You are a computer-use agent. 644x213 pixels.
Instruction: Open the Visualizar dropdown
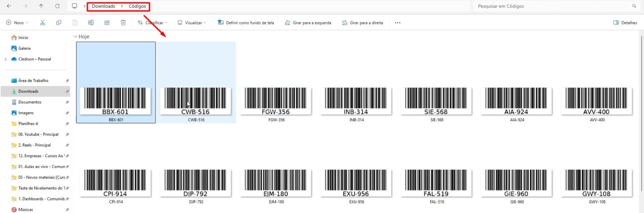192,23
